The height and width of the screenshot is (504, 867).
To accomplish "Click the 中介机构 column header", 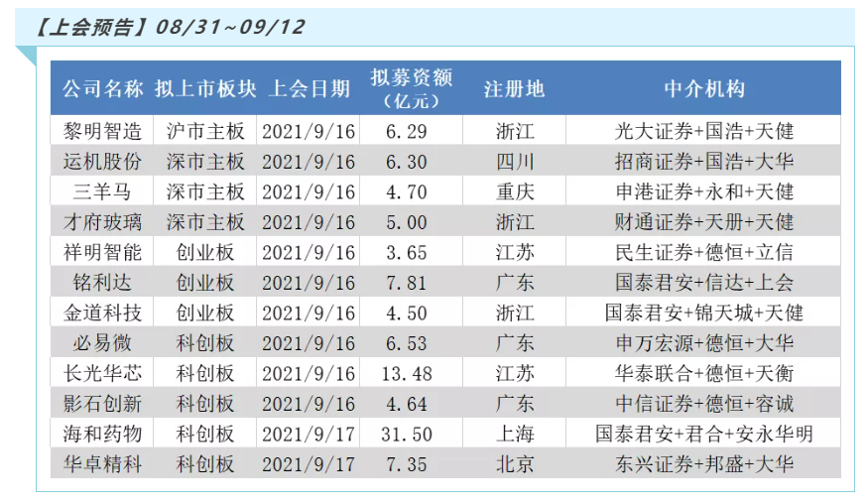I will pyautogui.click(x=704, y=88).
